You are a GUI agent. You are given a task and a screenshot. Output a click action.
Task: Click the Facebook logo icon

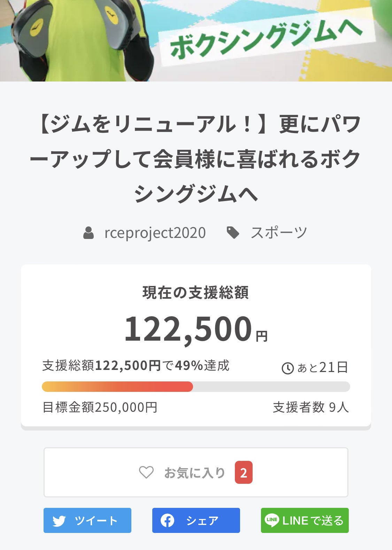[167, 521]
